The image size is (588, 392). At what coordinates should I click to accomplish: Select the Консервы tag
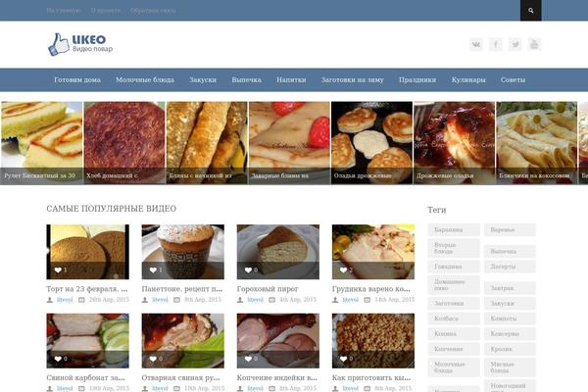click(510, 333)
